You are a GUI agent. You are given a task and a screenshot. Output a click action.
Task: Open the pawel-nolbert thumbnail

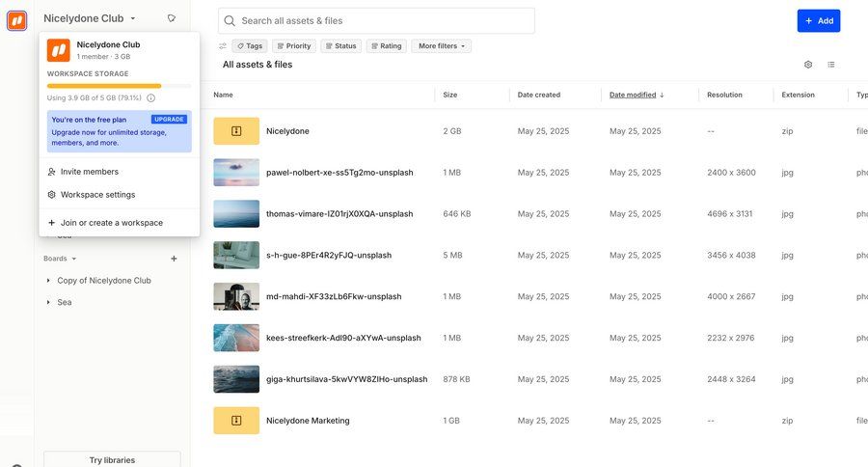coord(236,173)
